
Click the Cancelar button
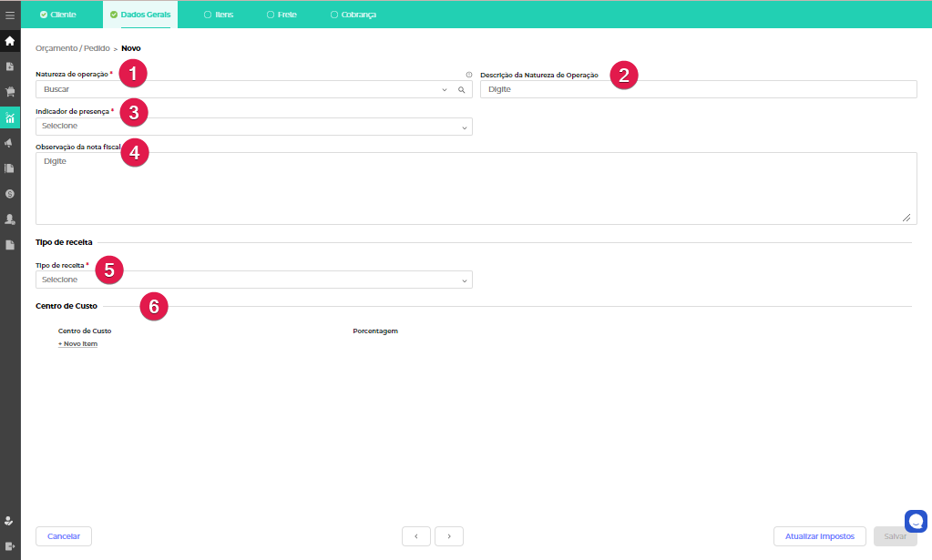64,536
